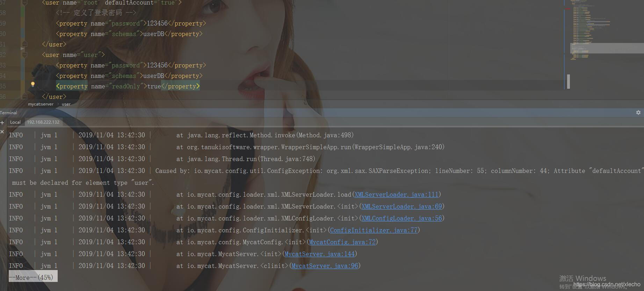This screenshot has width=644, height=291.
Task: Navigate to MycatServer.java:144
Action: (x=319, y=254)
